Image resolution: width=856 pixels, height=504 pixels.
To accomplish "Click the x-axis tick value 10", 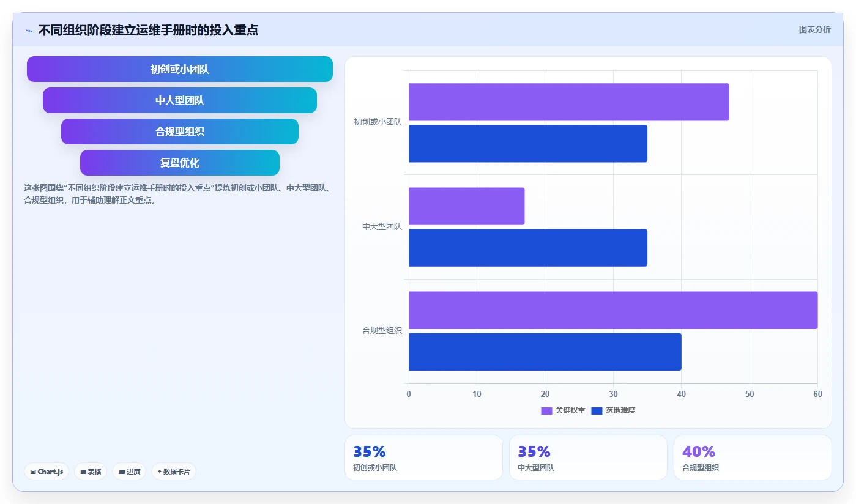I will point(477,395).
